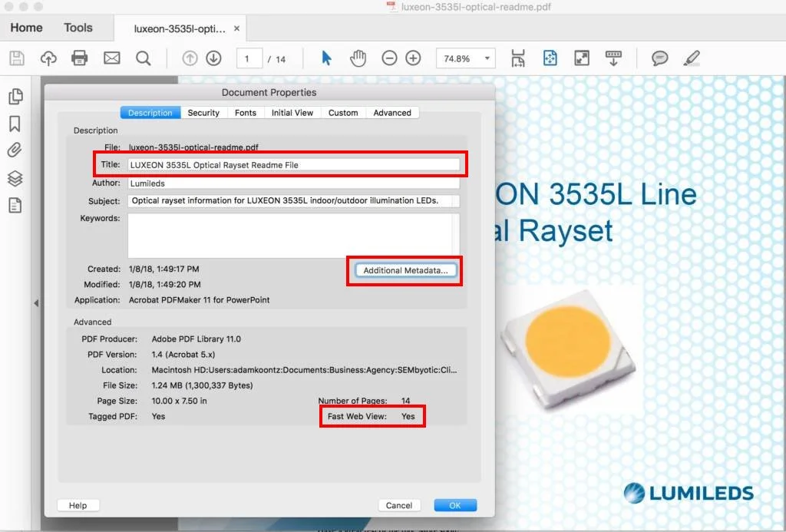The image size is (786, 532).
Task: Select the Description tab
Action: (x=150, y=113)
